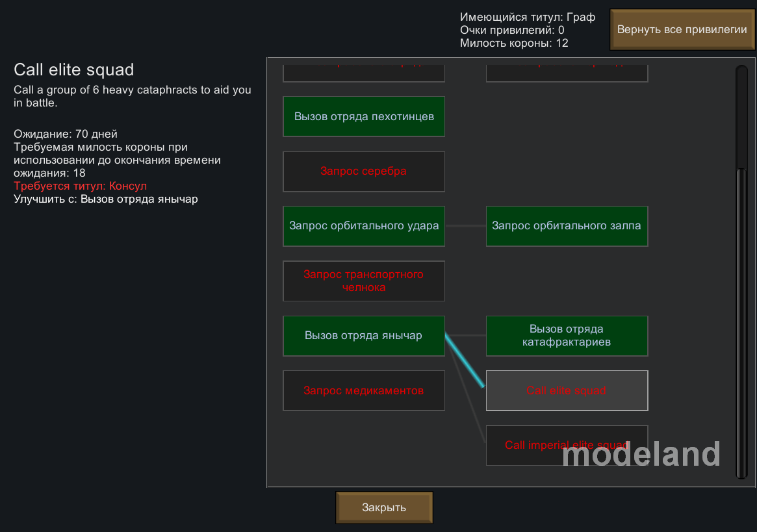Click the cut-off permit above Вызов отряда пехотинцев
The width and height of the screenshot is (757, 532).
click(364, 72)
